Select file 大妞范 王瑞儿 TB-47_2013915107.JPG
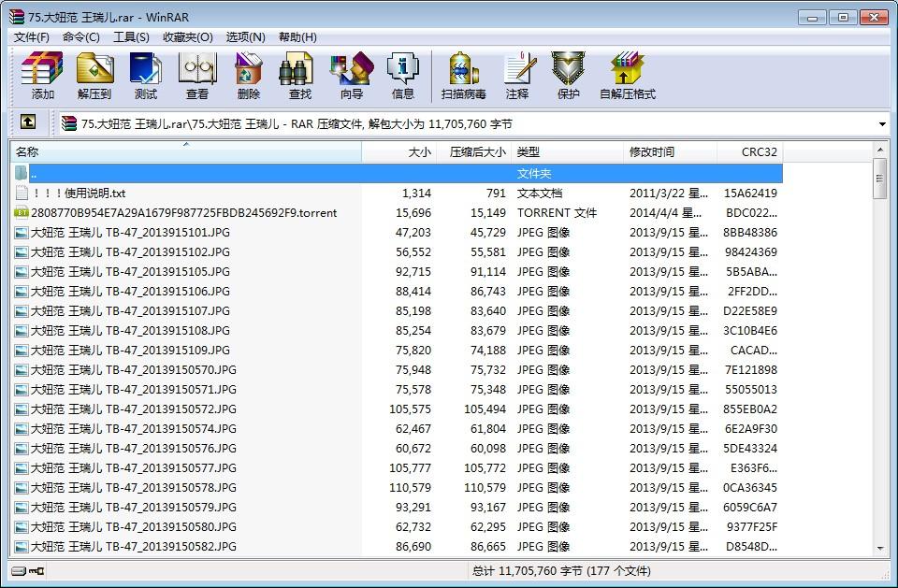Screen dimensions: 898x588 tap(397, 311)
